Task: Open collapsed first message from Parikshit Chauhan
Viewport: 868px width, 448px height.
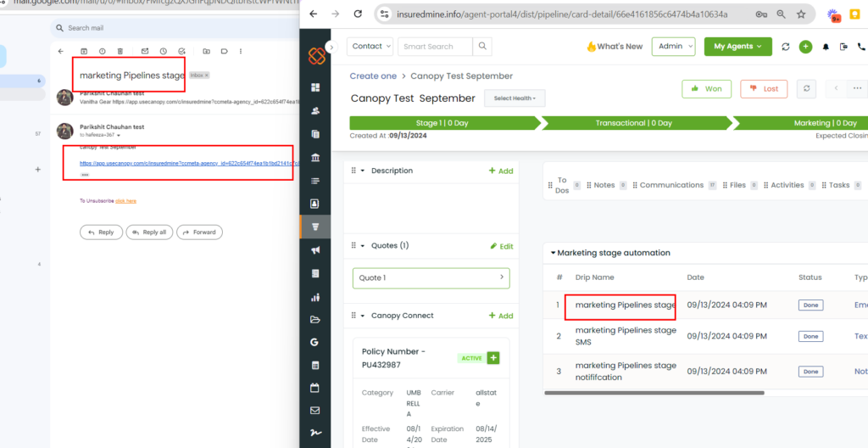Action: click(x=177, y=98)
